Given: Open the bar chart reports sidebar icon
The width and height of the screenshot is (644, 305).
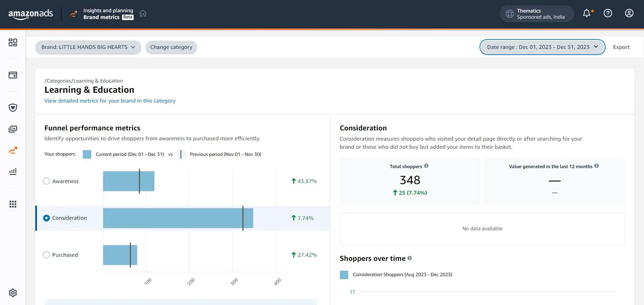Looking at the screenshot, I should [13, 172].
